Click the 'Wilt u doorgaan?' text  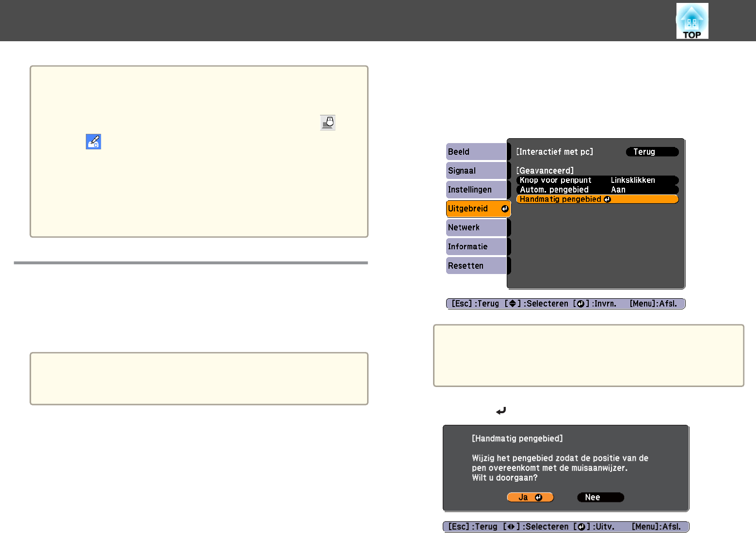click(x=505, y=478)
